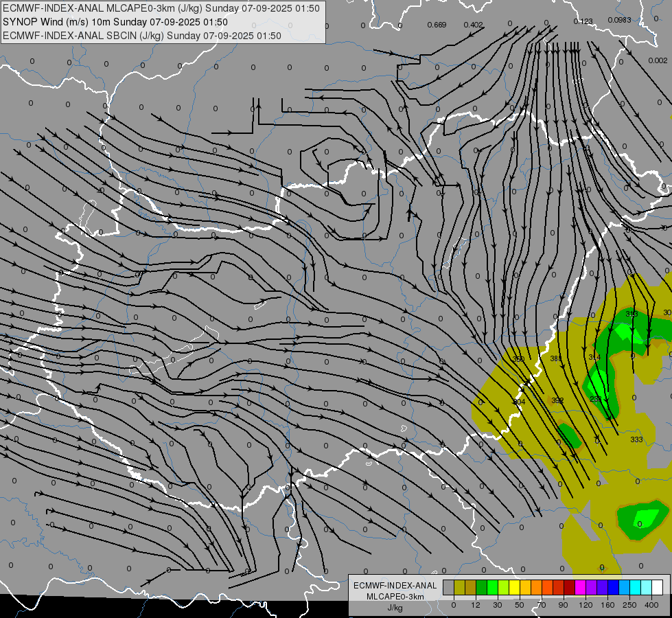Click the map value 0.002
This screenshot has width=672, height=618.
658,60
